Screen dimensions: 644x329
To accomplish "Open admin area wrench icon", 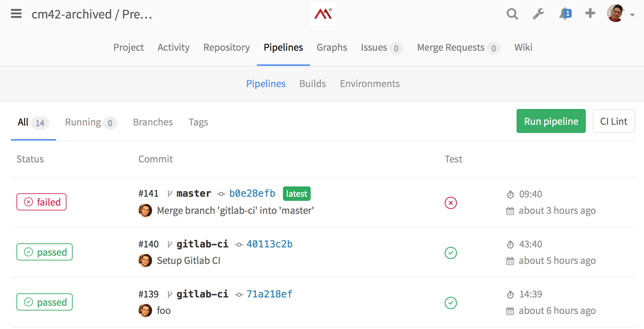I will tap(538, 14).
